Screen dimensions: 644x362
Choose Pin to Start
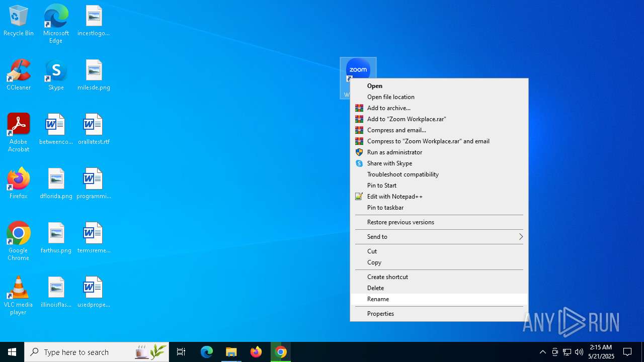(x=439, y=186)
